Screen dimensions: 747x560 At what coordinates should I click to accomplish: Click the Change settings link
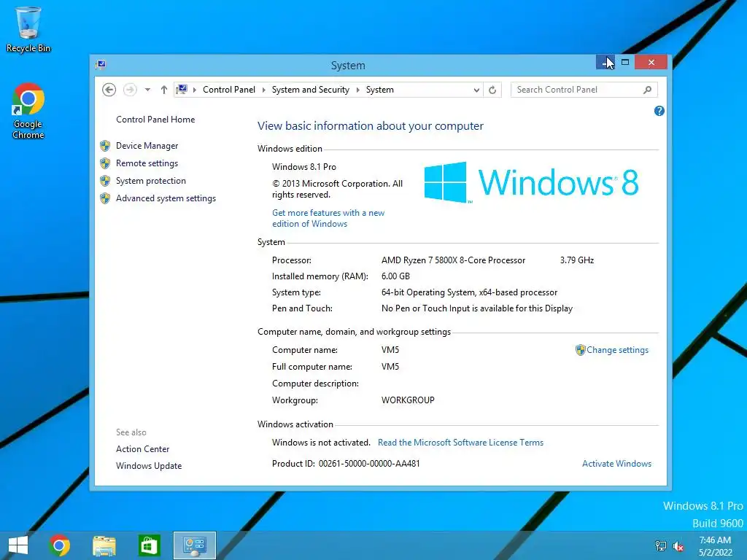point(617,350)
